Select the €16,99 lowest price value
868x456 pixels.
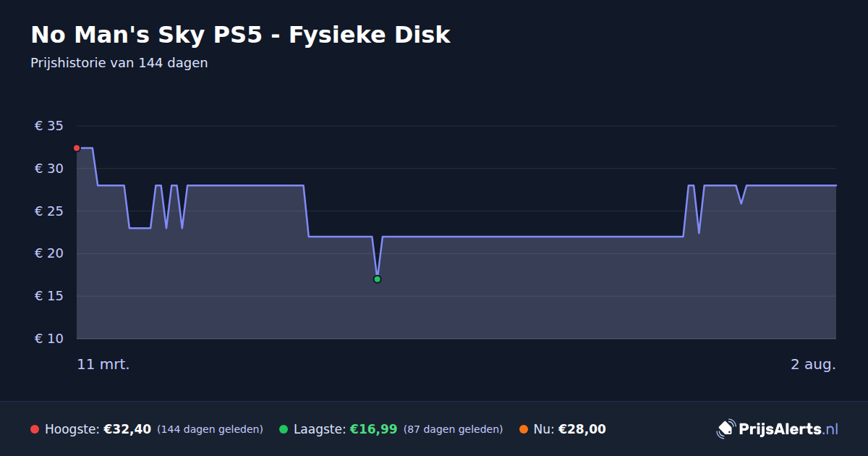click(x=373, y=429)
